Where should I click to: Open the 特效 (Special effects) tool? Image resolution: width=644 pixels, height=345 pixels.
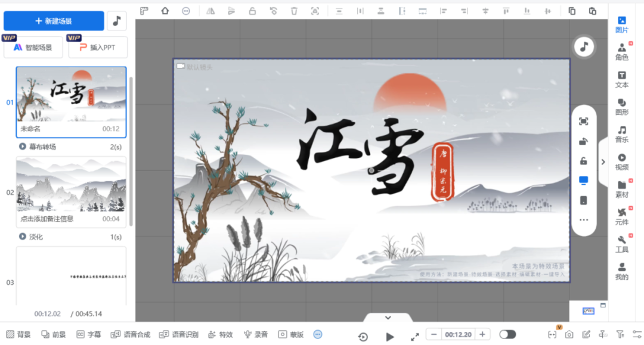220,334
